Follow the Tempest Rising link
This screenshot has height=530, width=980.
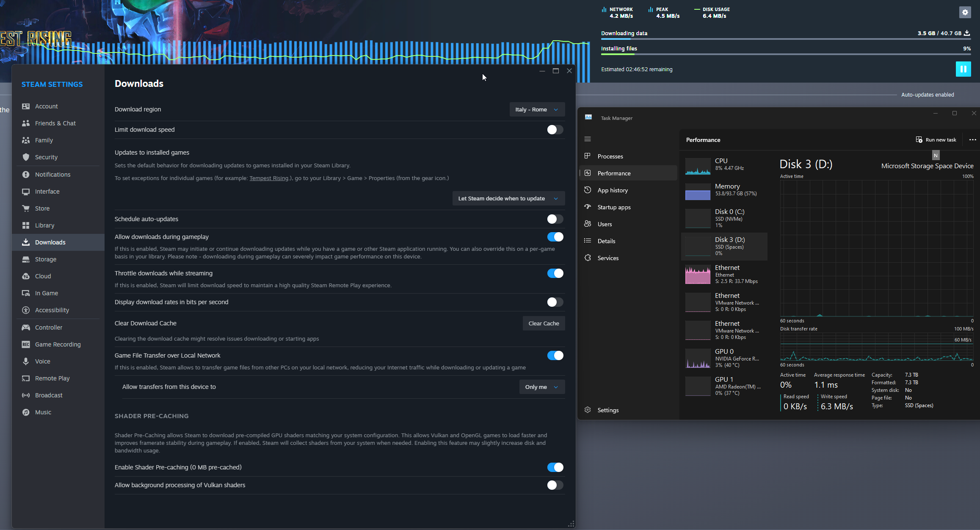[269, 178]
